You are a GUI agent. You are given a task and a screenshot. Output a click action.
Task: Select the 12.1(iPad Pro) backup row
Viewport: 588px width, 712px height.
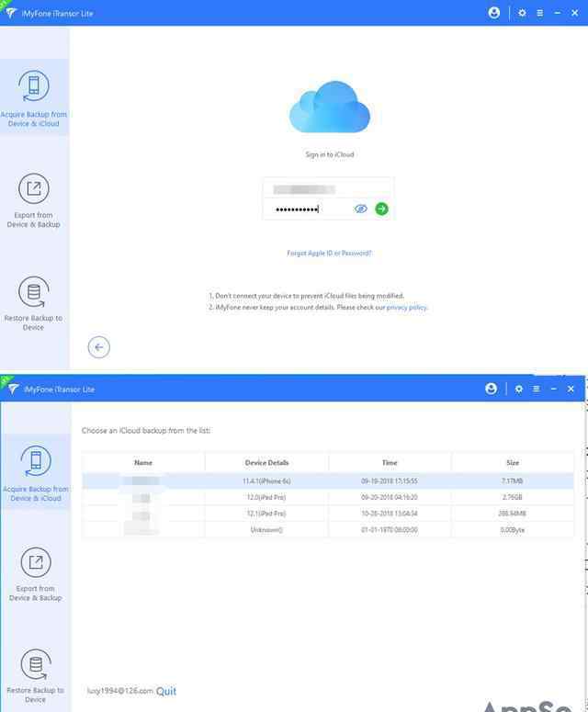[x=328, y=514]
